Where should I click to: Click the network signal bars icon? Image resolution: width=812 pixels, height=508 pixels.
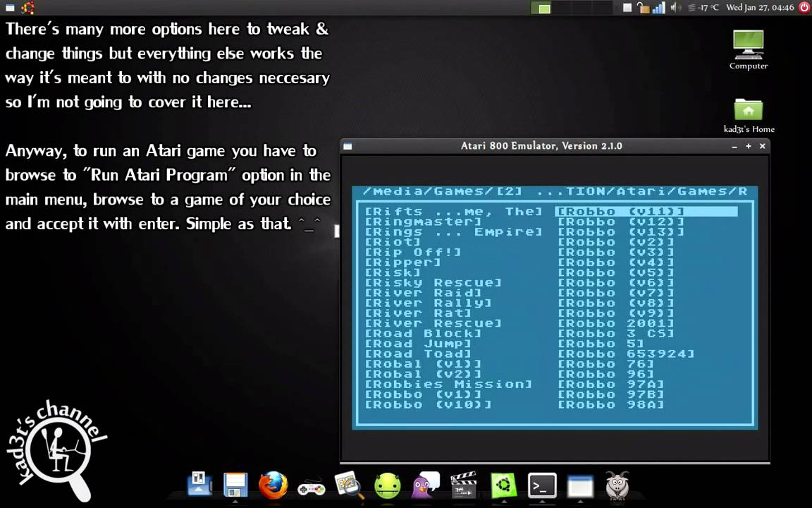click(x=659, y=7)
